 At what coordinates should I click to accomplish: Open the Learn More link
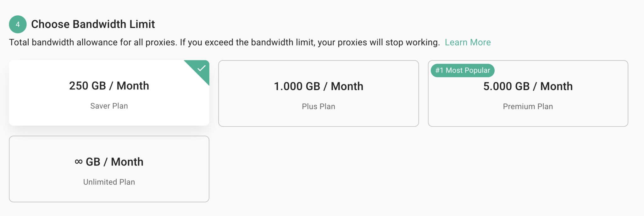pyautogui.click(x=468, y=42)
